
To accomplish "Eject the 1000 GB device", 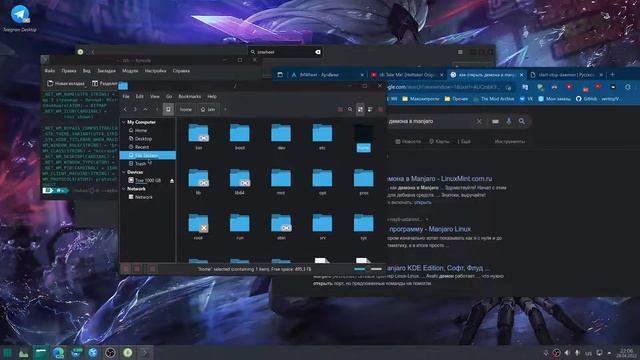I will pos(172,181).
